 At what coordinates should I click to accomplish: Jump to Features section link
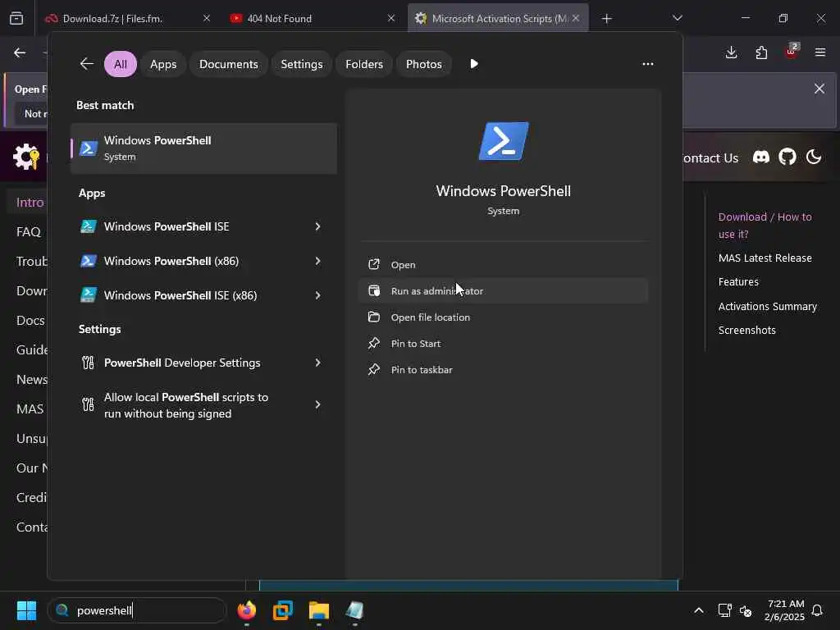click(738, 282)
